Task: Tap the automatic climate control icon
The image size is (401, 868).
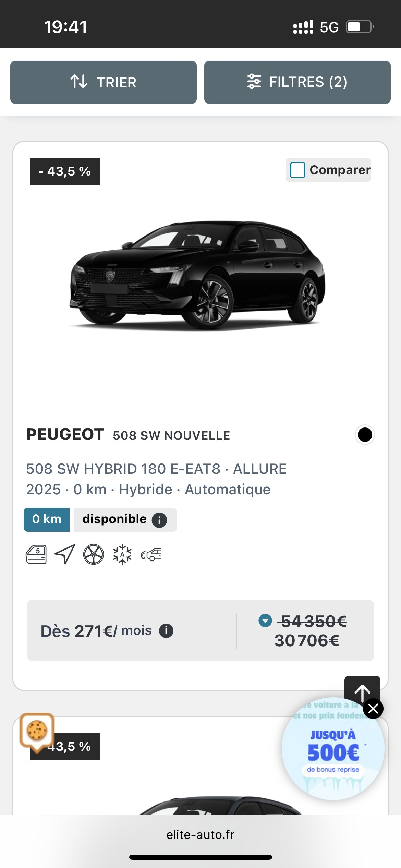Action: coord(122,554)
